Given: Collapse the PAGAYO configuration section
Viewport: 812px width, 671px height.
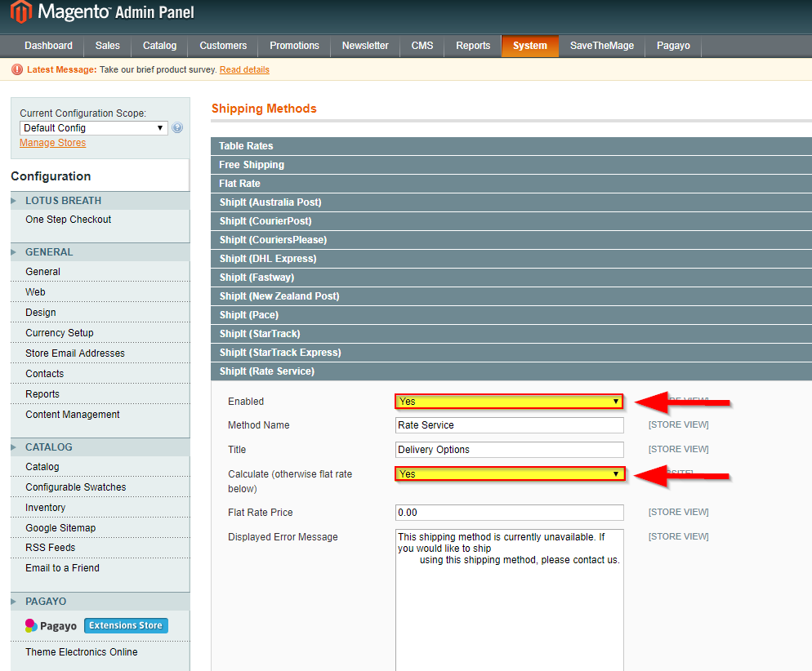Looking at the screenshot, I should pyautogui.click(x=100, y=601).
